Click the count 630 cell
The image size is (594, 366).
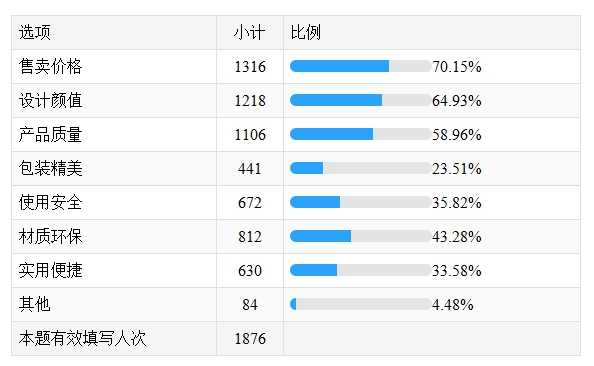coord(250,271)
